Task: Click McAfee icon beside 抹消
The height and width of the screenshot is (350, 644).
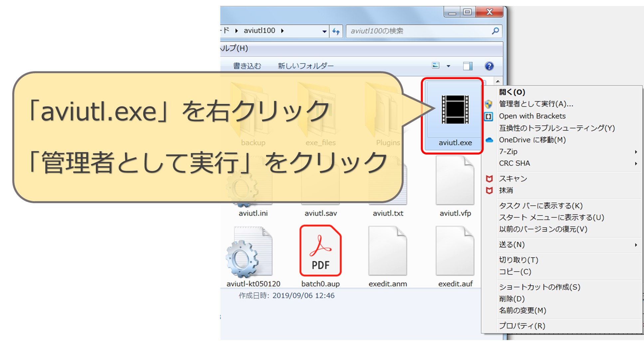Action: [489, 190]
